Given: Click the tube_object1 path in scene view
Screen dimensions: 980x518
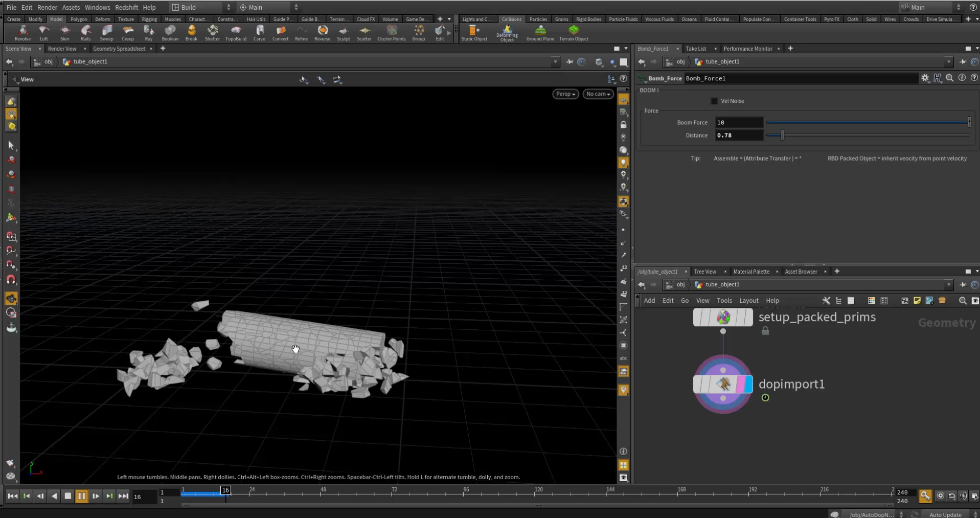Looking at the screenshot, I should 90,62.
